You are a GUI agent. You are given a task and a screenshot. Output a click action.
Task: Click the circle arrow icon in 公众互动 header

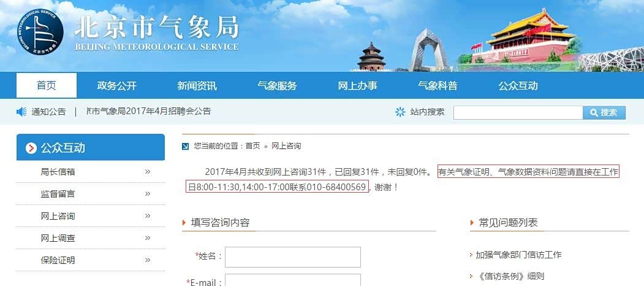pos(31,148)
